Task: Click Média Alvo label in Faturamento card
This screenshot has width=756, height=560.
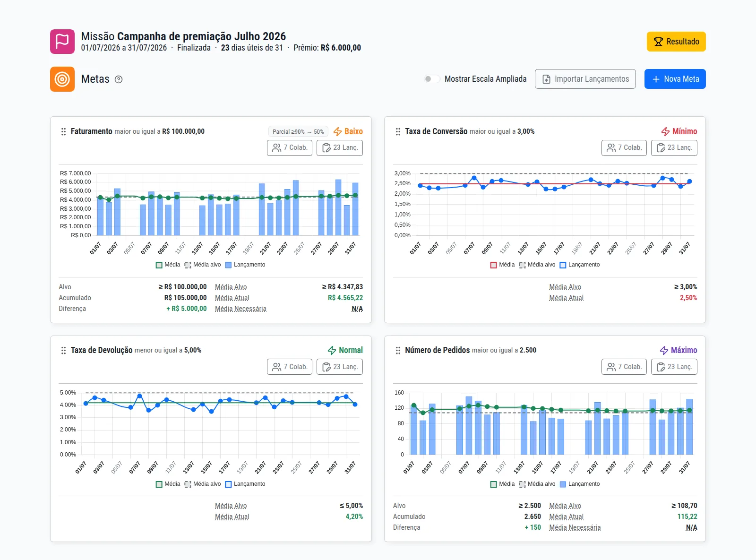Action: click(x=231, y=287)
